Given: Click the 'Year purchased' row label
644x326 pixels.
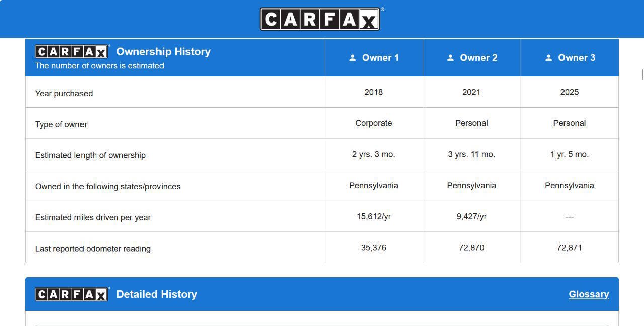Looking at the screenshot, I should (64, 93).
